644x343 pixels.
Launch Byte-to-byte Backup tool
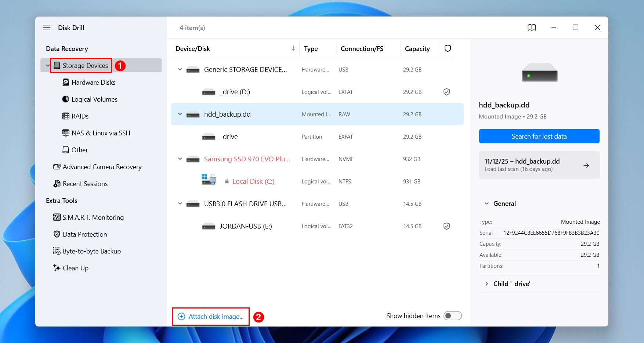(x=91, y=251)
